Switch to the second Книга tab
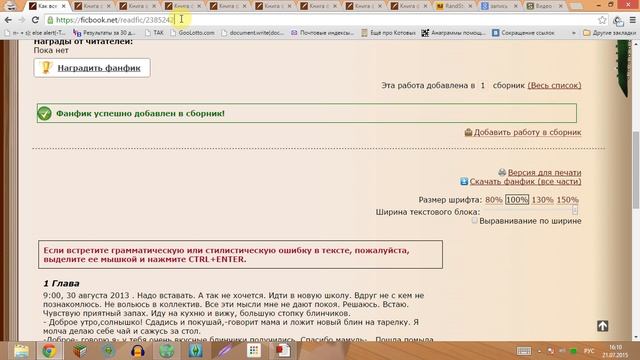 (137, 6)
